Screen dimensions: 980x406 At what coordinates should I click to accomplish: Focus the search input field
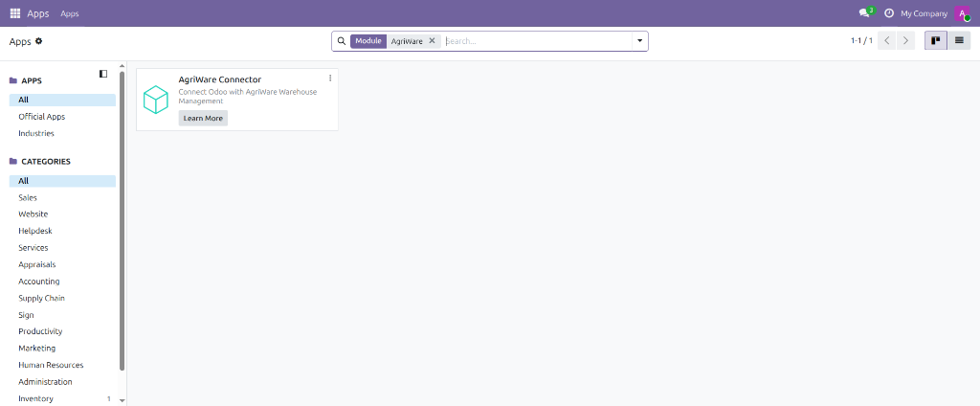coord(538,40)
